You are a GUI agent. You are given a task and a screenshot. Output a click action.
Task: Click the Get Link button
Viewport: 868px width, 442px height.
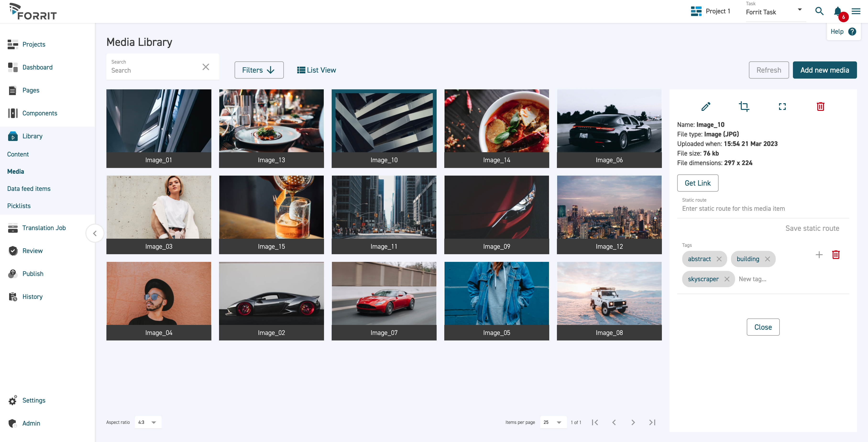(x=697, y=183)
